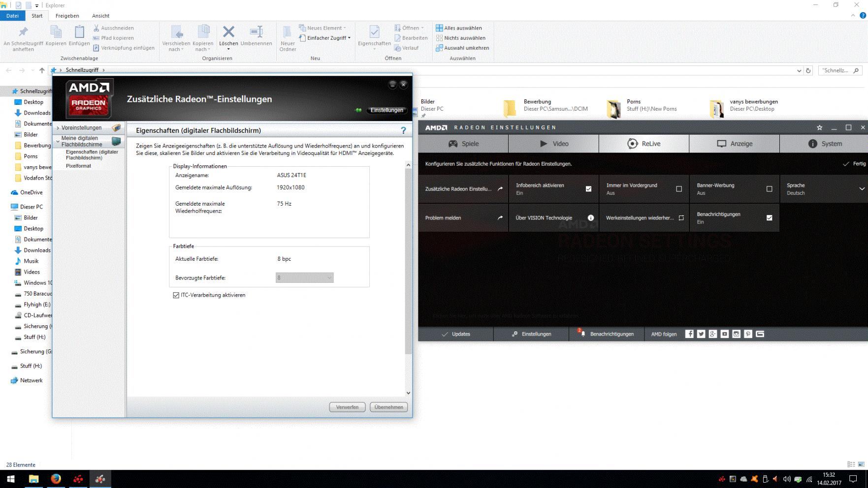Toggle the Banner-Werbung checkbox
Screen dimensions: 868x488
click(x=770, y=189)
